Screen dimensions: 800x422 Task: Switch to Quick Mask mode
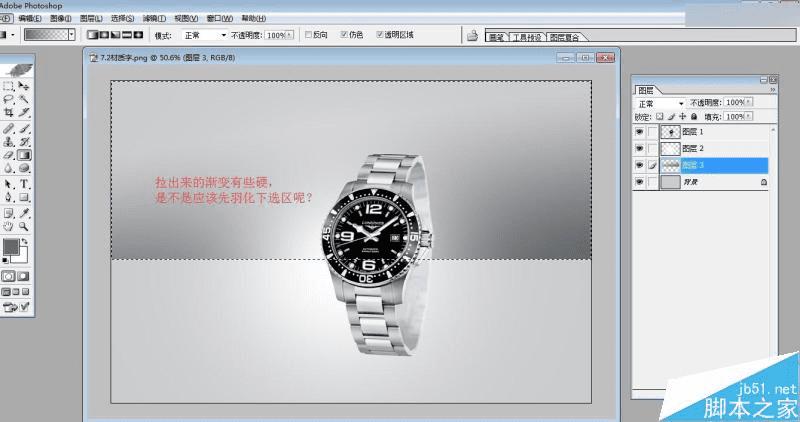pyautogui.click(x=23, y=277)
